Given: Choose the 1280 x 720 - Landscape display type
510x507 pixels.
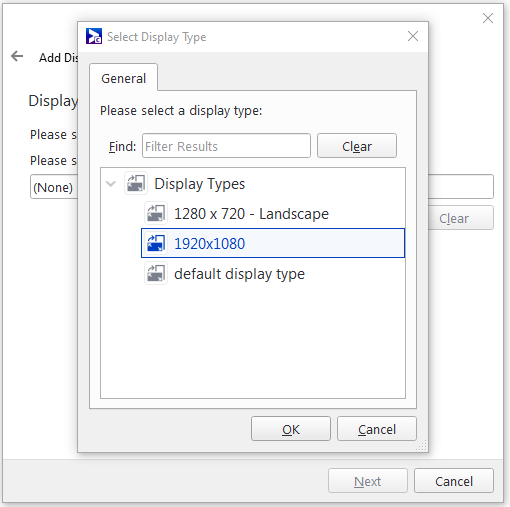Looking at the screenshot, I should coord(251,214).
